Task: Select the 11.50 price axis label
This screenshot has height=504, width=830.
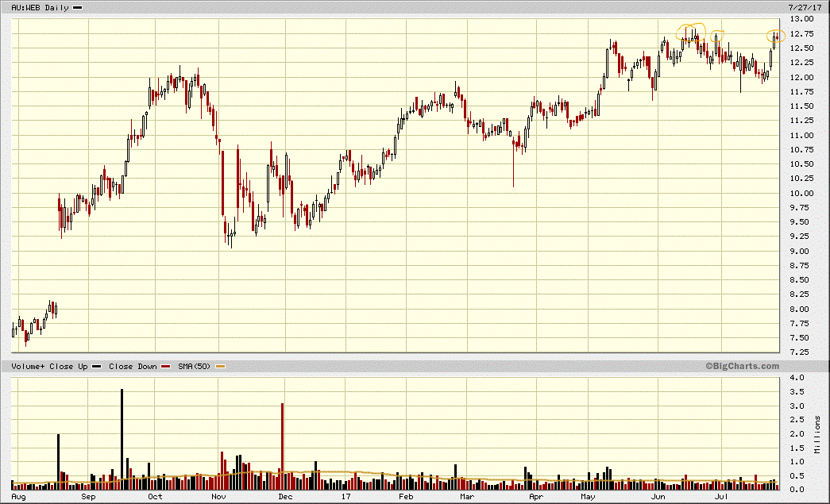Action: [x=801, y=106]
